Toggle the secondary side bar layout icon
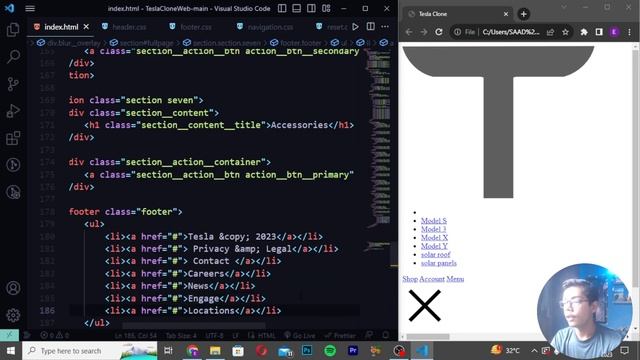 click(311, 8)
